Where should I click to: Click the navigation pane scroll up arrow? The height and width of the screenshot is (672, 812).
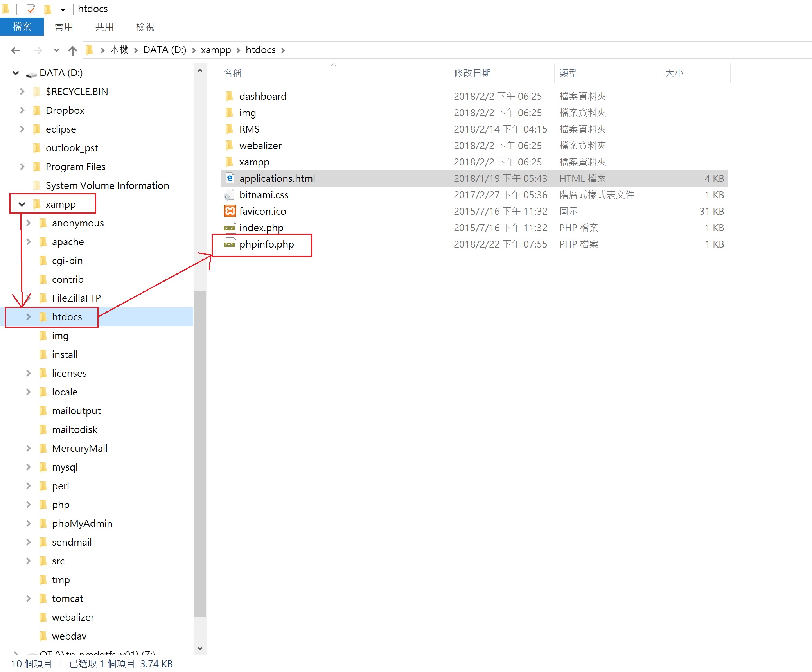[x=200, y=71]
